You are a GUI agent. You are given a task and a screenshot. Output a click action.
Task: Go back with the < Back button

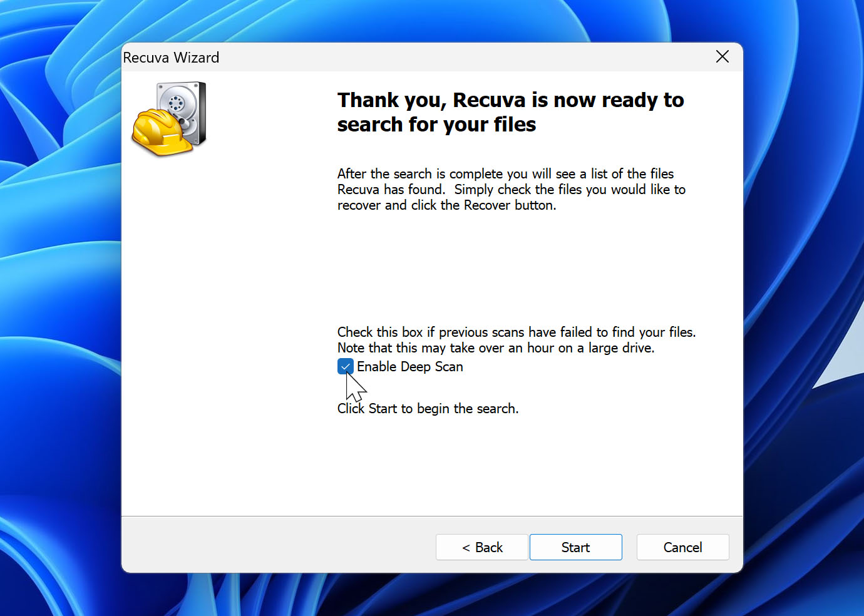(x=482, y=547)
